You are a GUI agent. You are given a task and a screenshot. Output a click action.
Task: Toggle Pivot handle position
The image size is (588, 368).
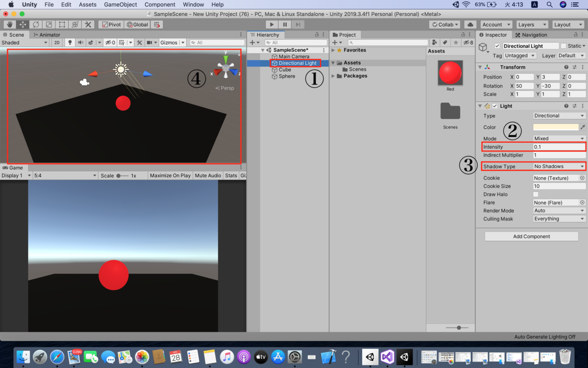coord(111,25)
